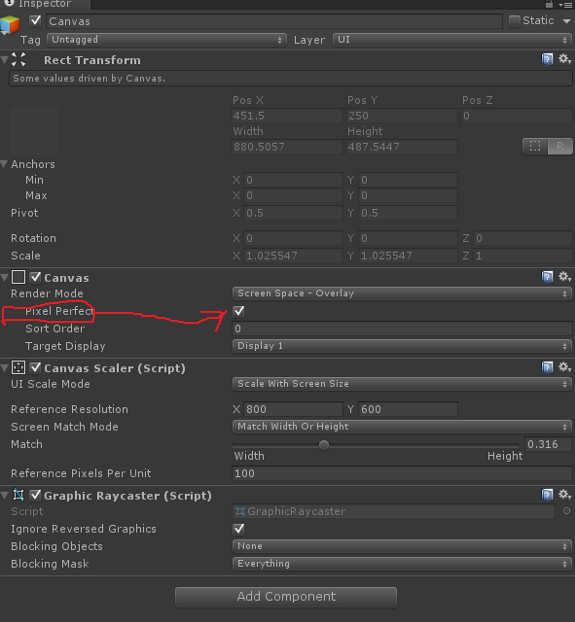
Task: Click the Pivot X field
Action: 293,213
